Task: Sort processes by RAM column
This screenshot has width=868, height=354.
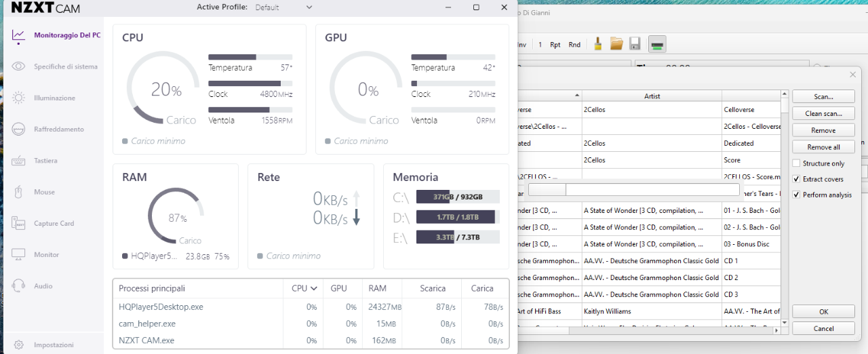Action: (377, 288)
